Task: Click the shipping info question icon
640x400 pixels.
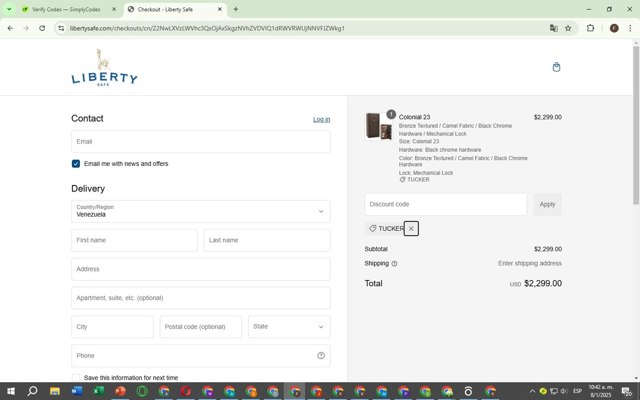Action: [x=394, y=264]
